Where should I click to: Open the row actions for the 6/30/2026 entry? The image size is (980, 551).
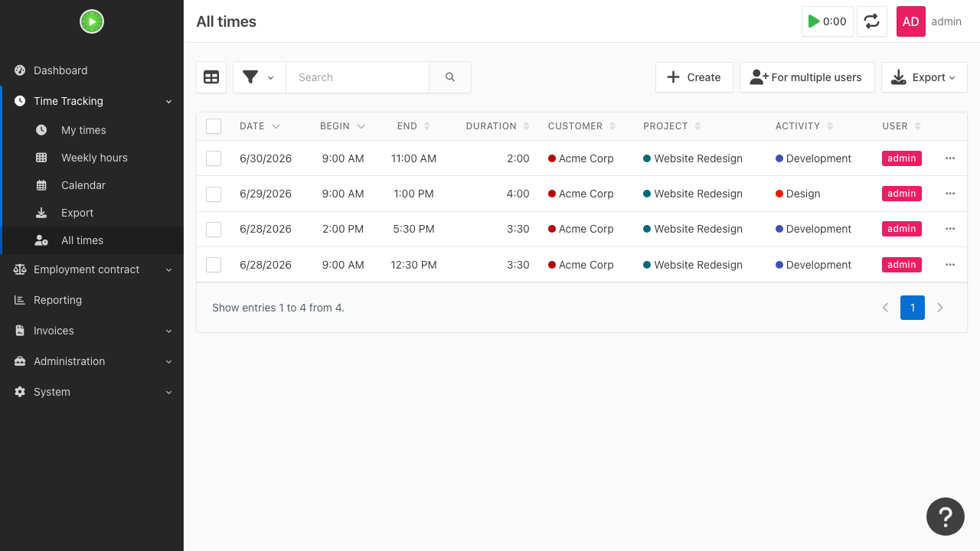(x=950, y=158)
